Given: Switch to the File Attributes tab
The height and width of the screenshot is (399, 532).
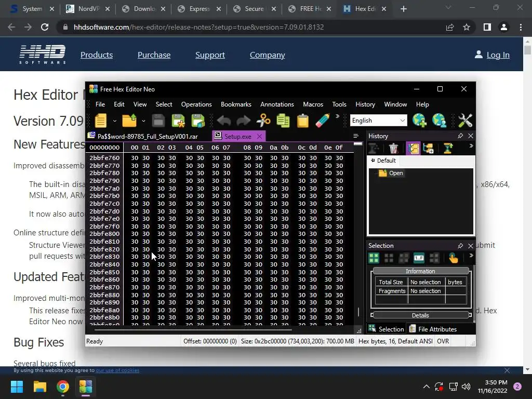Looking at the screenshot, I should coord(433,329).
